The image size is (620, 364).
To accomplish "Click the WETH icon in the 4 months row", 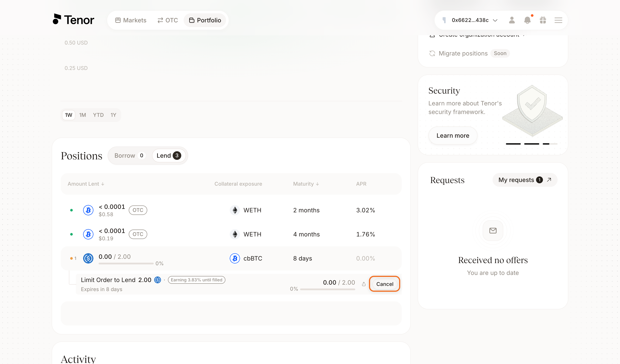I will click(x=235, y=234).
